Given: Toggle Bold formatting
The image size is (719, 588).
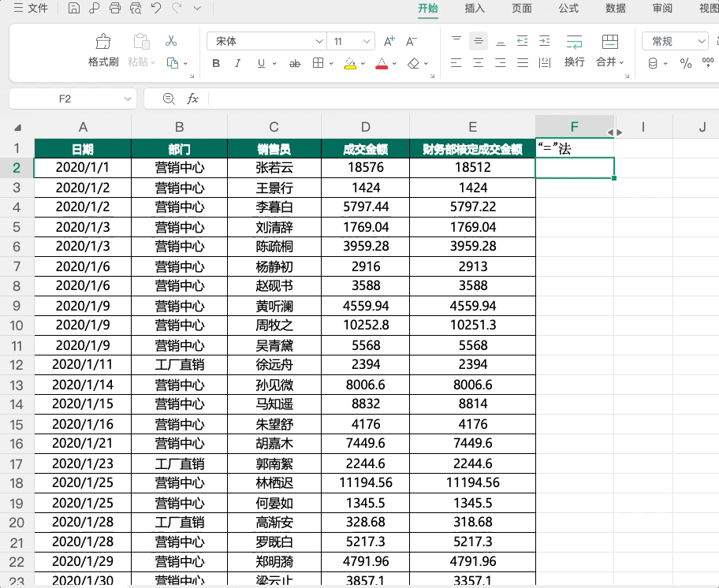Looking at the screenshot, I should point(216,63).
